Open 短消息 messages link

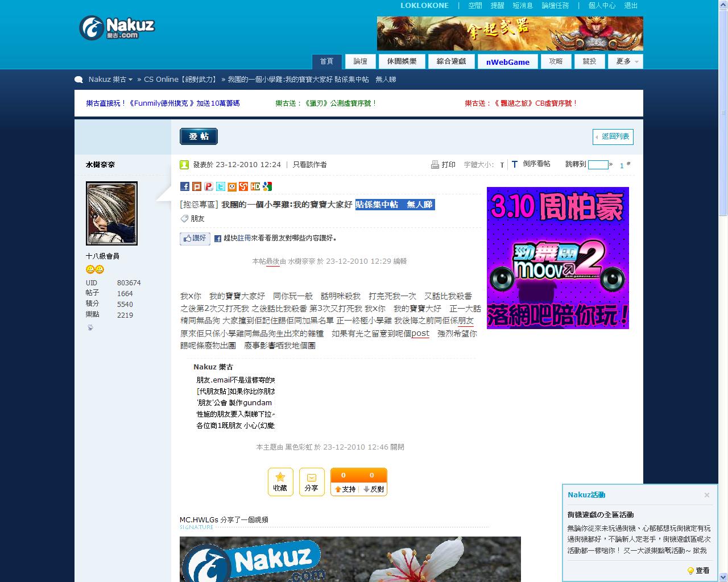coord(523,6)
